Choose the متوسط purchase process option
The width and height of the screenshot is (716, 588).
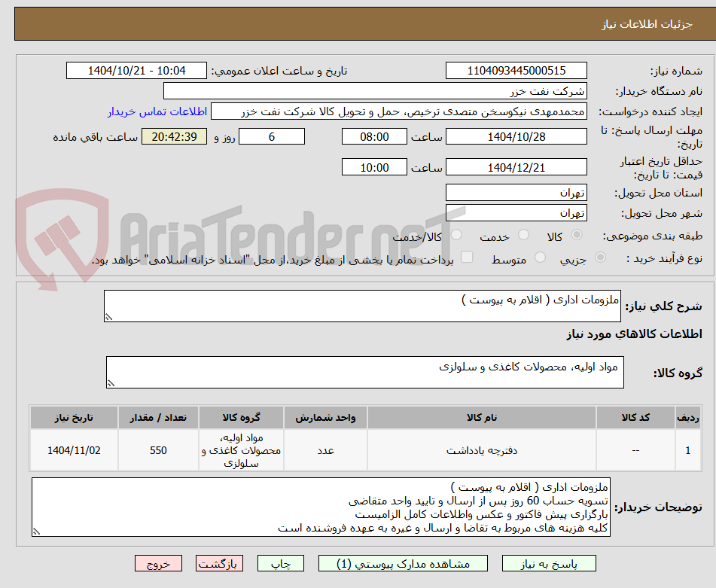coord(539,257)
